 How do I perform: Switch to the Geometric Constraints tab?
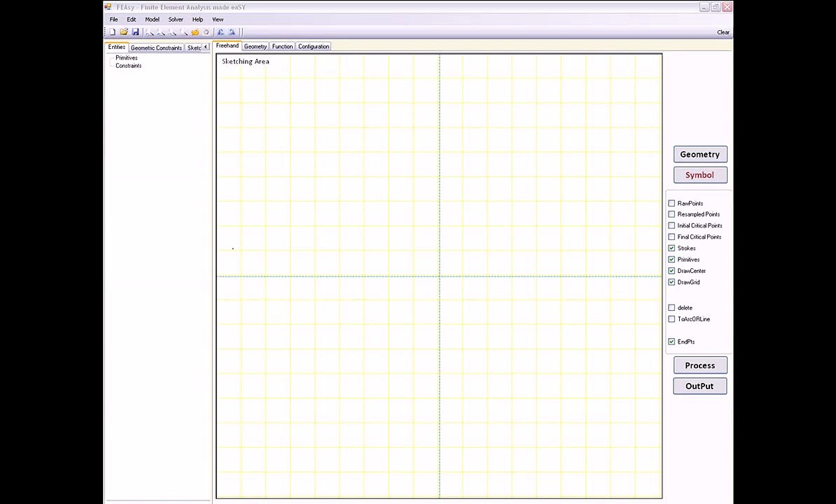156,48
